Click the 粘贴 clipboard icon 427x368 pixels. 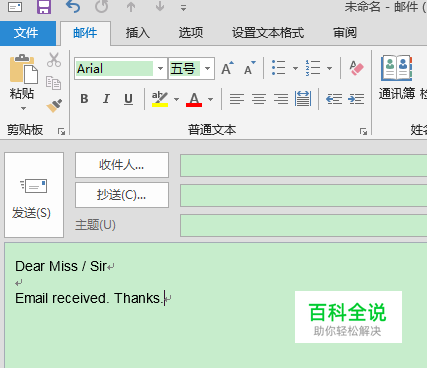[23, 69]
